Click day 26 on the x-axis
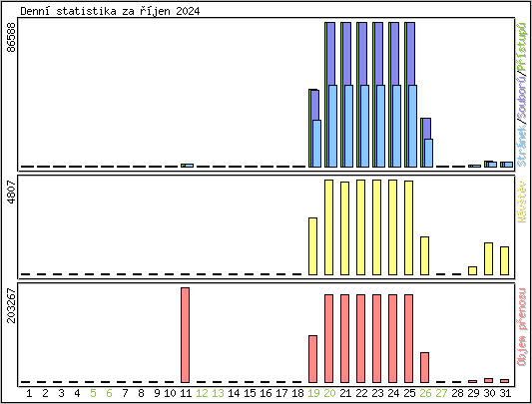 point(425,393)
